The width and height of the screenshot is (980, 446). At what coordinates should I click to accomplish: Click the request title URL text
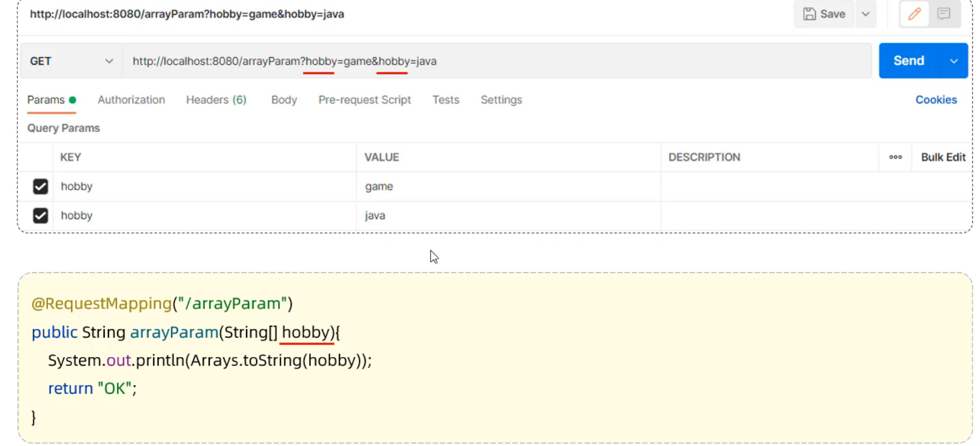(x=187, y=14)
